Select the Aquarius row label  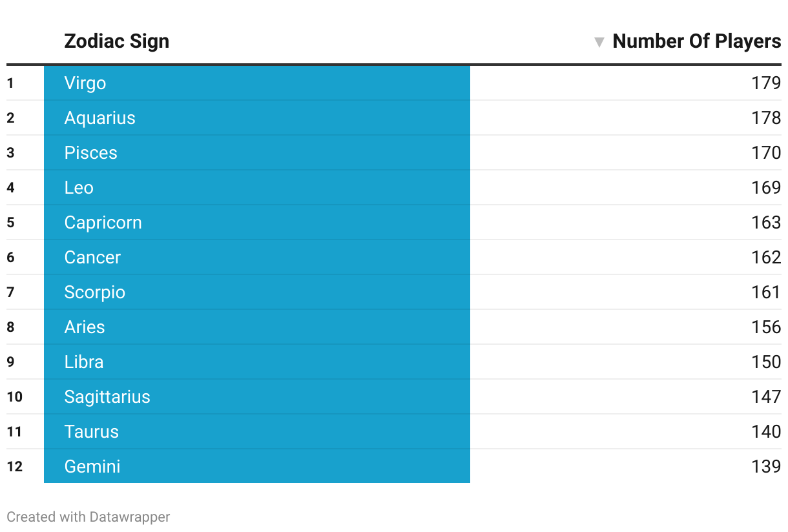coord(100,118)
